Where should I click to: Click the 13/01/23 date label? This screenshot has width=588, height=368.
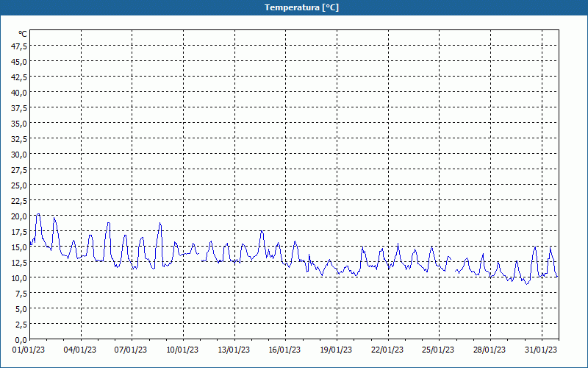(x=234, y=350)
